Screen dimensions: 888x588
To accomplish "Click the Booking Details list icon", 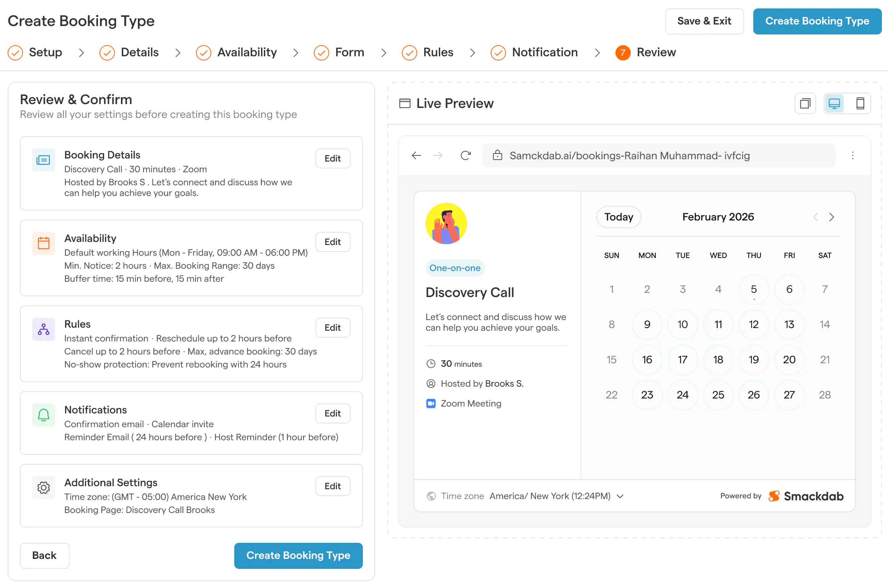I will pyautogui.click(x=43, y=160).
